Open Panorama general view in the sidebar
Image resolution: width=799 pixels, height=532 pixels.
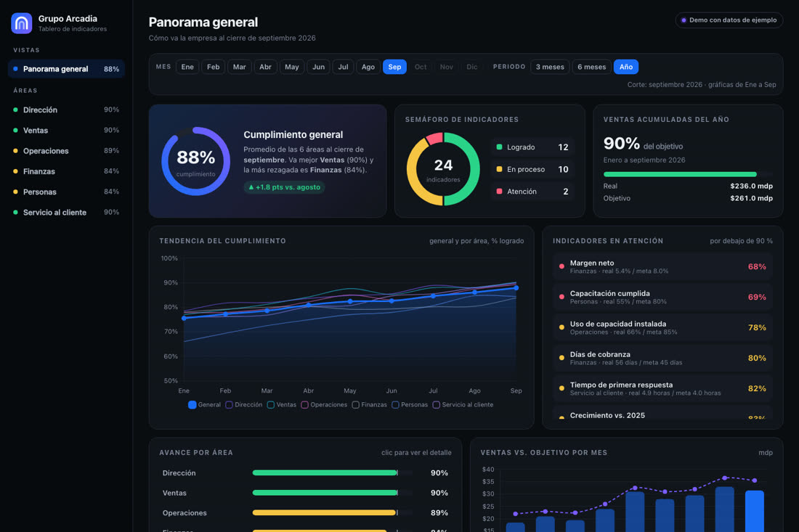pyautogui.click(x=66, y=69)
